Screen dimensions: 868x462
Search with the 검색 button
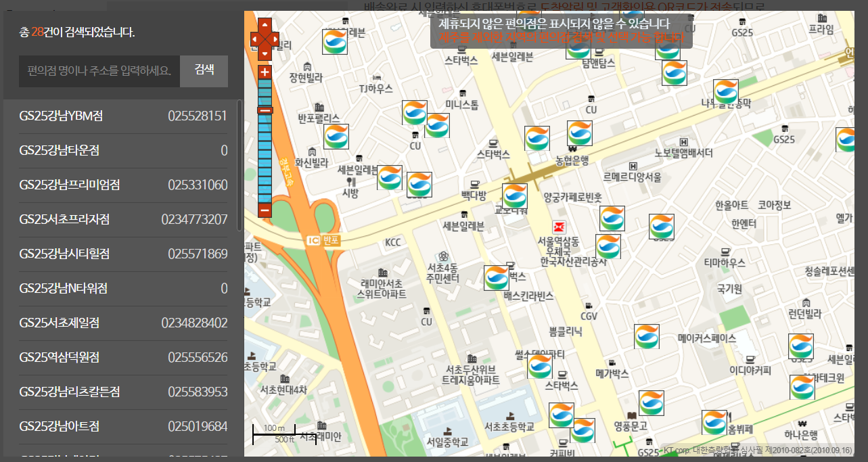[x=204, y=71]
